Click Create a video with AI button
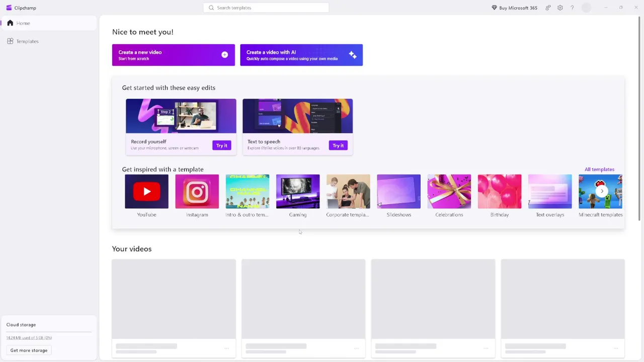Image resolution: width=644 pixels, height=362 pixels. point(301,55)
